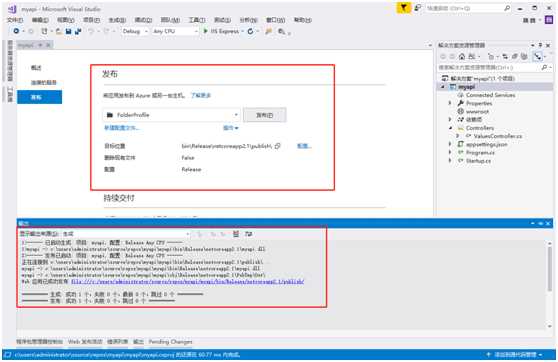The height and width of the screenshot is (362, 558).
Task: Click the Visual Studio logo icon in title bar
Action: click(12, 8)
